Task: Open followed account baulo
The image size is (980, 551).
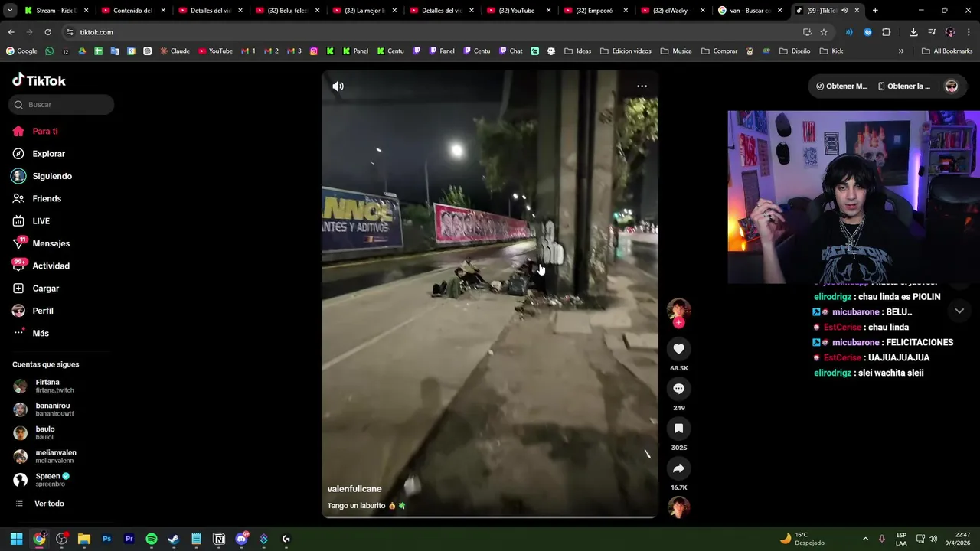Action: [x=44, y=432]
